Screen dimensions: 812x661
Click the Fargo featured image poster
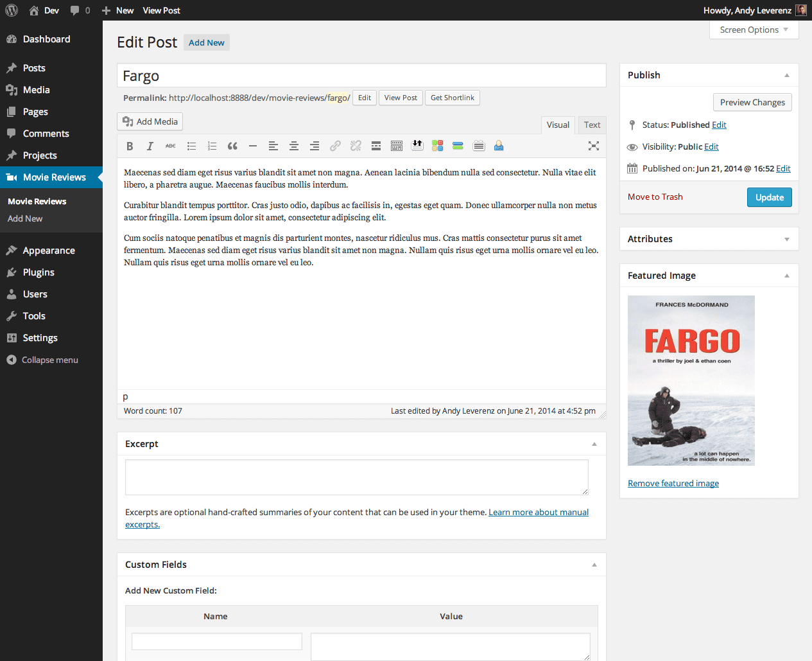click(691, 380)
